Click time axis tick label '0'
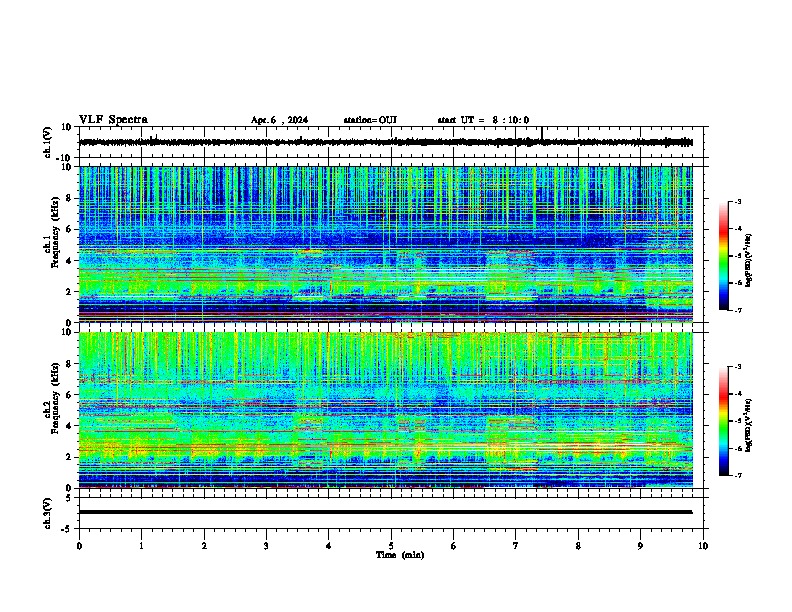792x612 pixels. [x=79, y=546]
